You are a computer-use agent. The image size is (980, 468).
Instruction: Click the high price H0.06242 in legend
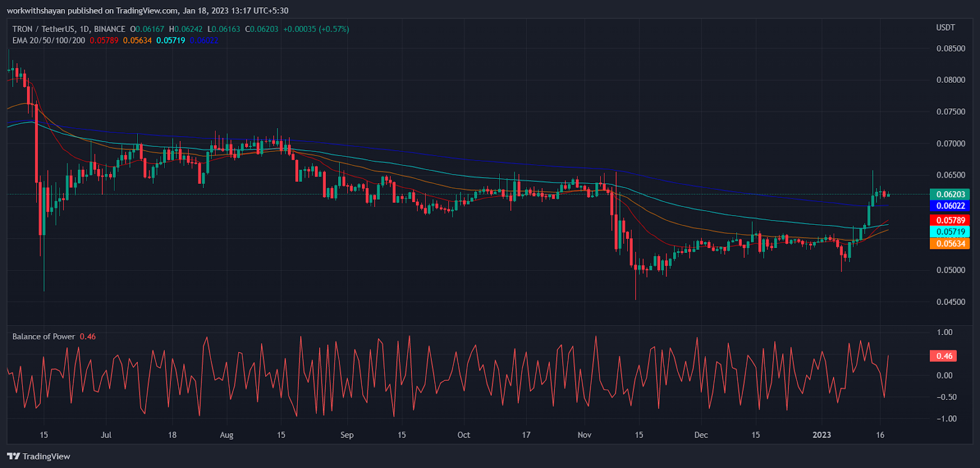pos(186,29)
